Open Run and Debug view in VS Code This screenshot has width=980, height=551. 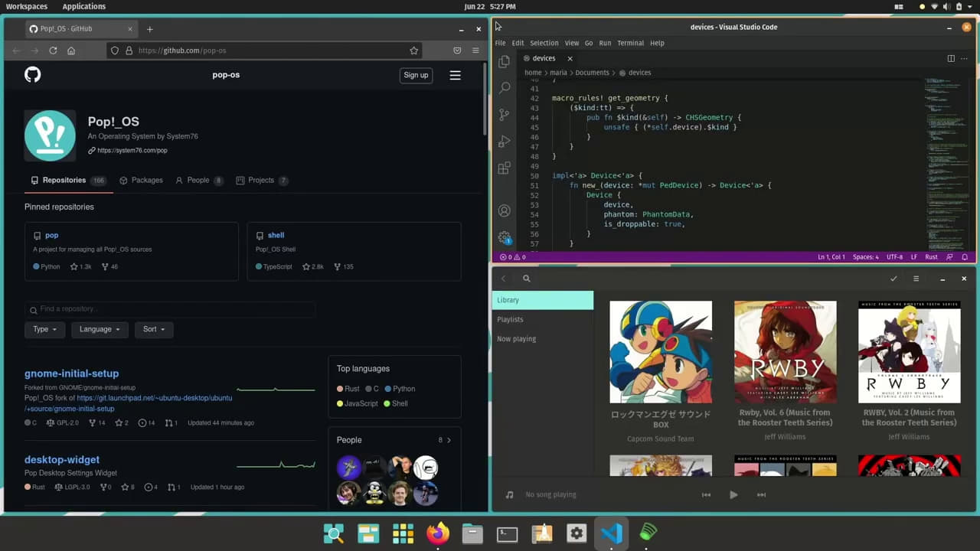[504, 142]
